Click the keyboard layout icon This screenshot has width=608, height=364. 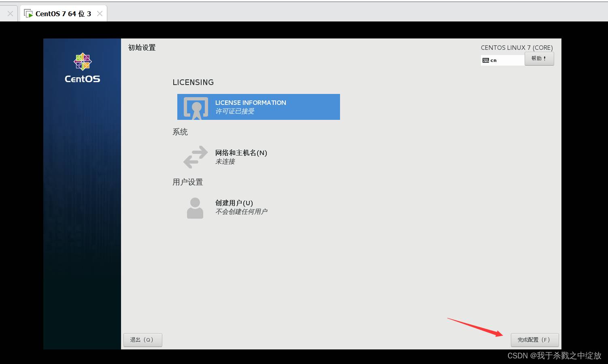pyautogui.click(x=486, y=60)
